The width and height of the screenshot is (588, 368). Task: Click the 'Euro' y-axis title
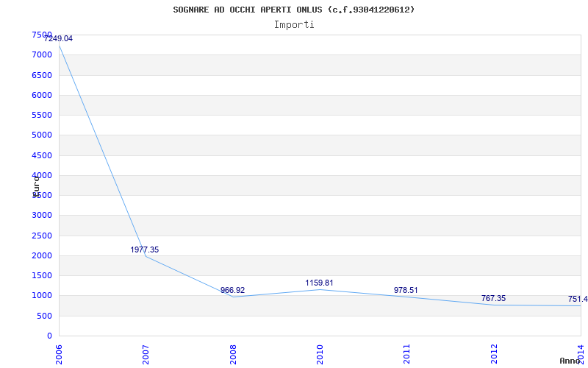[x=35, y=186]
